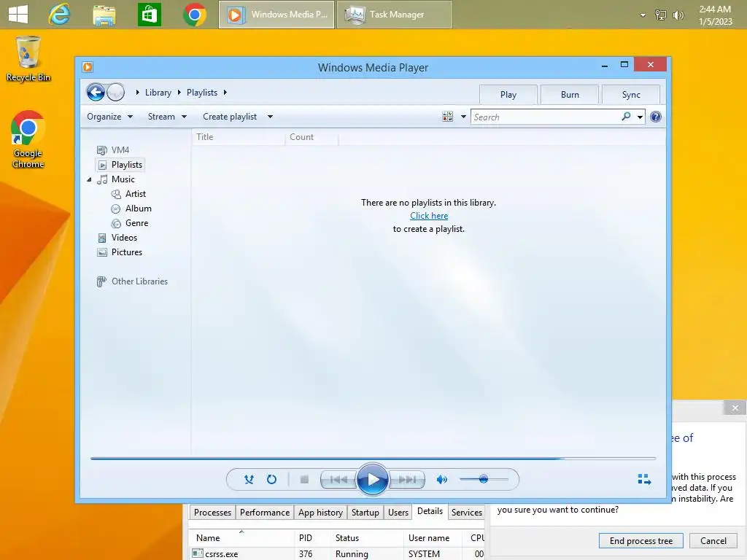Expand the arrow after Playlists breadcrumb
747x560 pixels.
pyautogui.click(x=225, y=93)
